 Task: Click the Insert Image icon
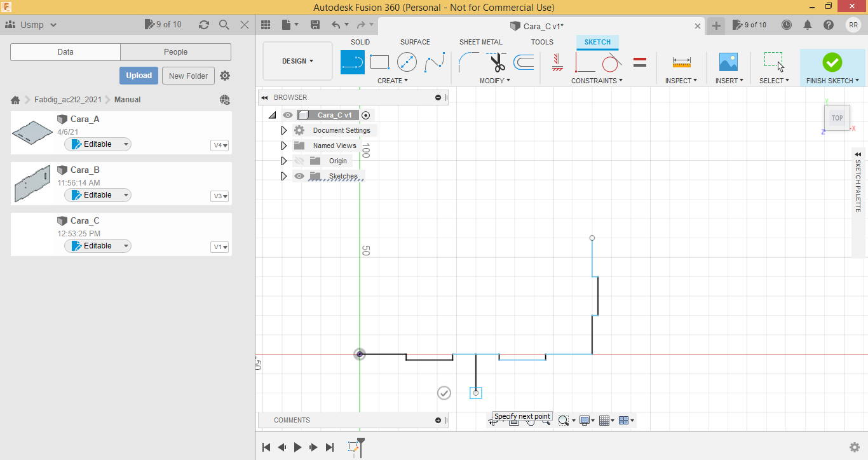click(728, 62)
